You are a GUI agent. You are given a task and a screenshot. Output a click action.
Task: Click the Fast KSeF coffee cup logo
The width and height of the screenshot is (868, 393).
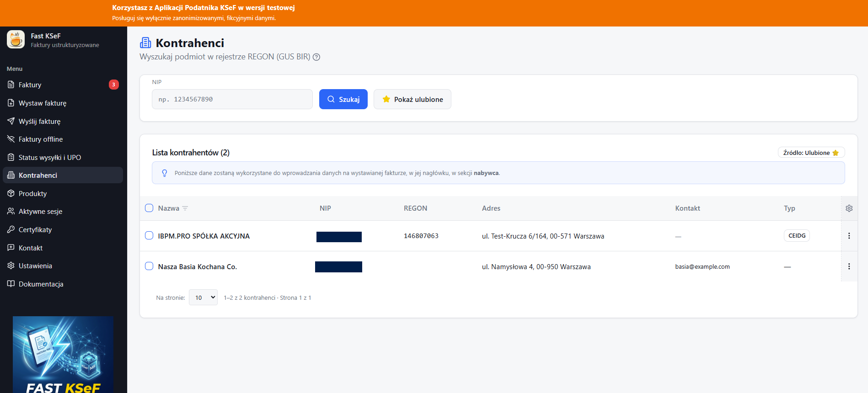click(x=16, y=40)
